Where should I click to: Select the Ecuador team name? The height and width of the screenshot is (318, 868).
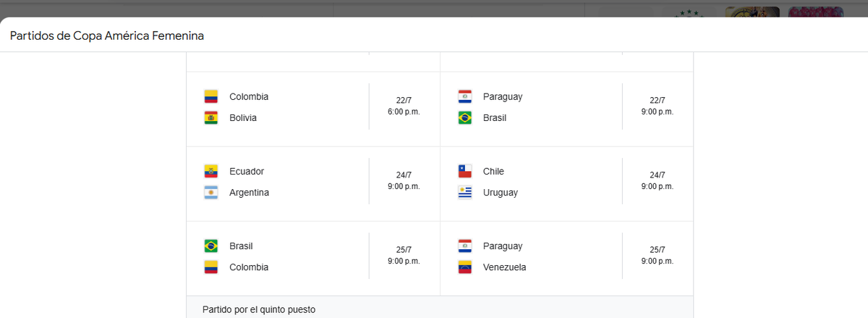(247, 172)
